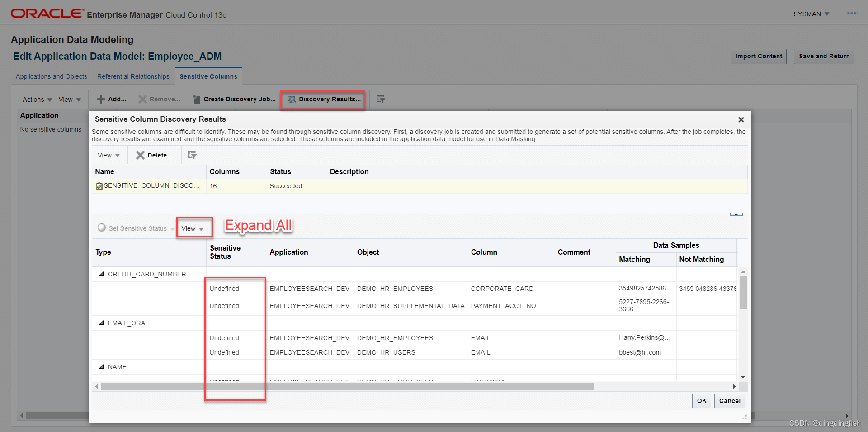Click the dialog resize grip icon
868x432 pixels.
[745, 417]
